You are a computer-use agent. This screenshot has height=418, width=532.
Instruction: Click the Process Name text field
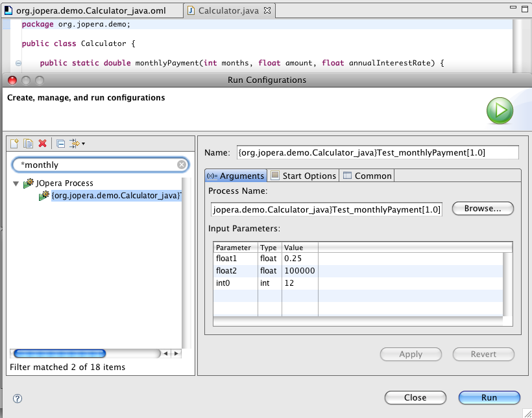(326, 209)
